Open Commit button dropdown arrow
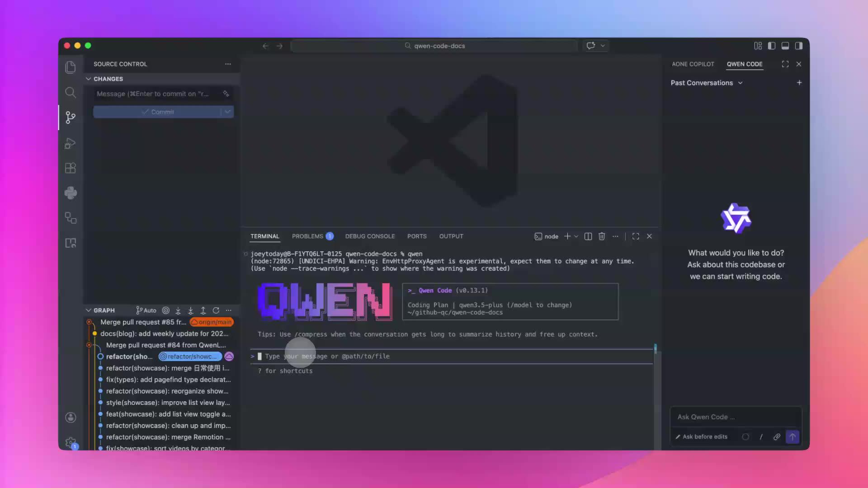The image size is (868, 488). (x=227, y=112)
